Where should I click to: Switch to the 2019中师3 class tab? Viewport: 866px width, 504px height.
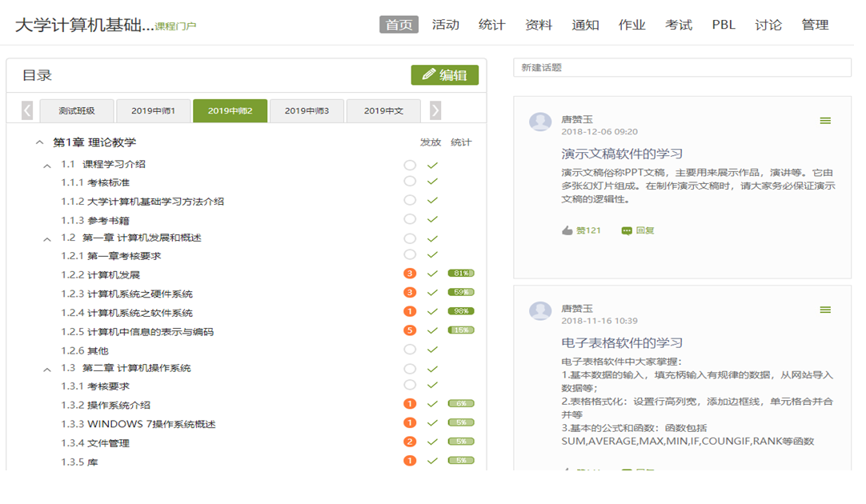[307, 110]
